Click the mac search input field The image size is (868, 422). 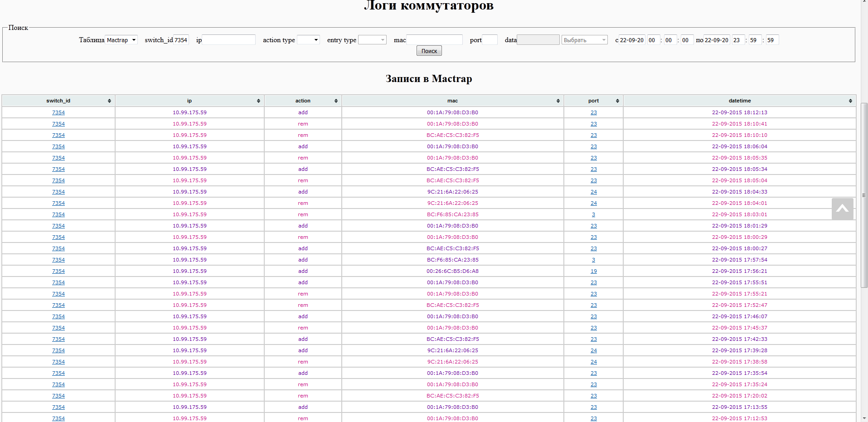click(434, 40)
